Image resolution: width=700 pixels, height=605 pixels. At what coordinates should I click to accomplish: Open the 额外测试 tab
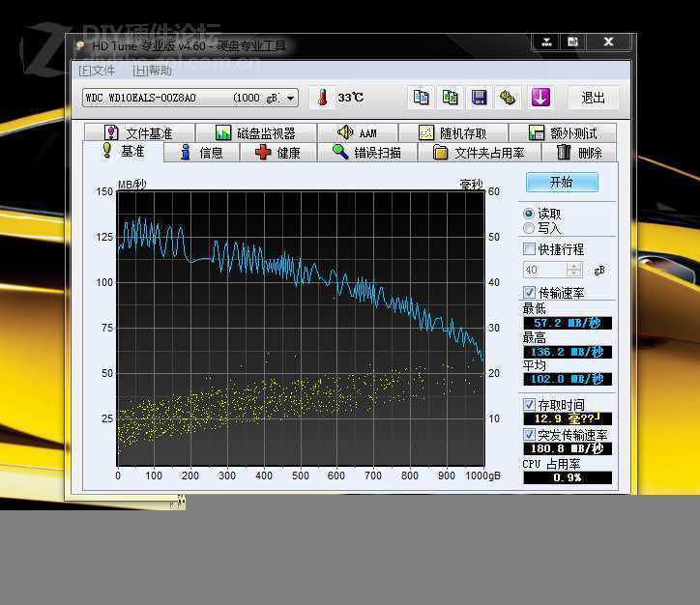(563, 133)
